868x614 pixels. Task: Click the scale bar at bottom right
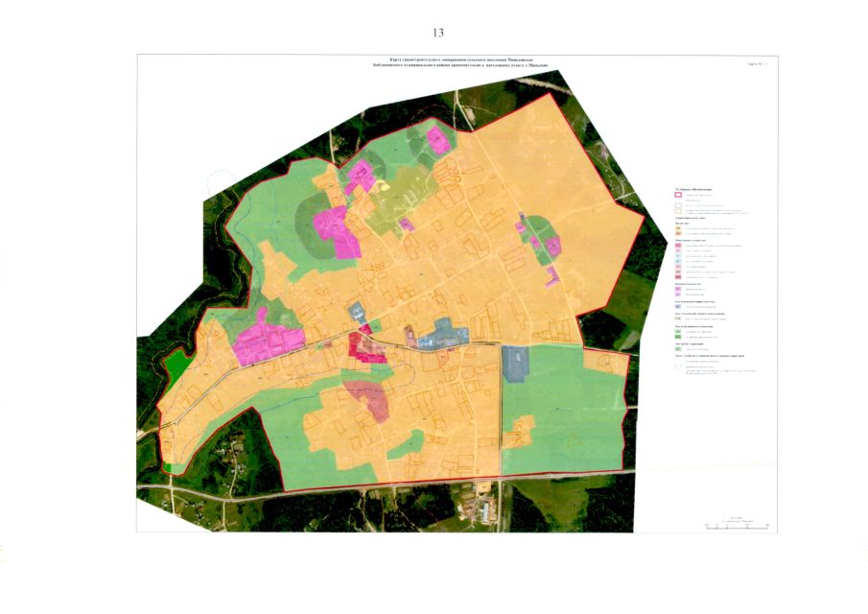738,525
